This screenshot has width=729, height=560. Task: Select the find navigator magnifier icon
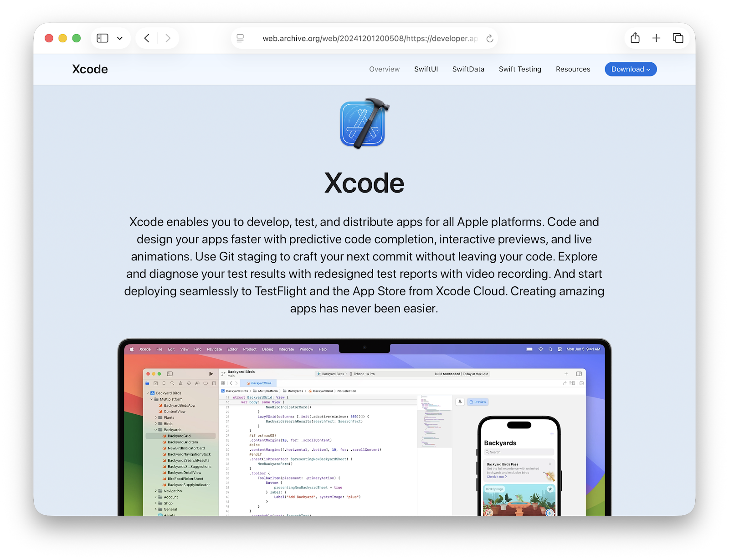tap(172, 383)
